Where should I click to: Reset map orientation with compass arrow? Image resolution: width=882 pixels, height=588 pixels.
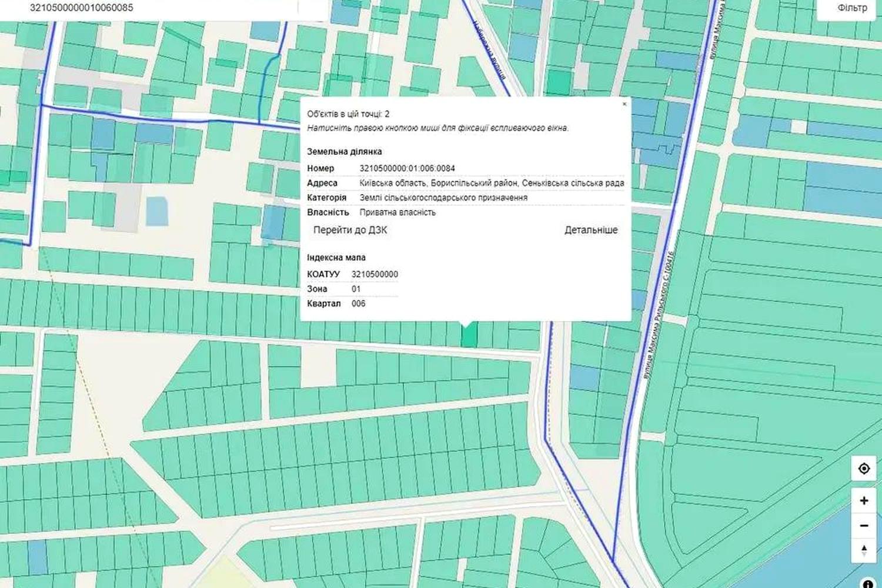(864, 551)
